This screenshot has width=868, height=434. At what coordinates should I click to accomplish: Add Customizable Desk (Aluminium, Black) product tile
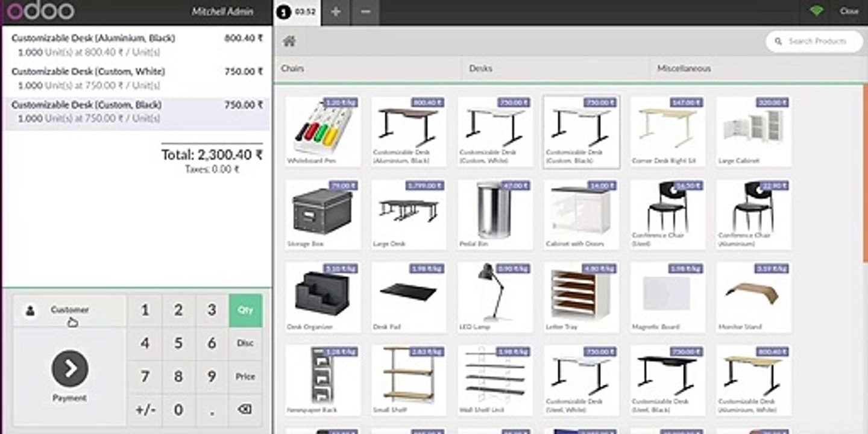tap(409, 131)
